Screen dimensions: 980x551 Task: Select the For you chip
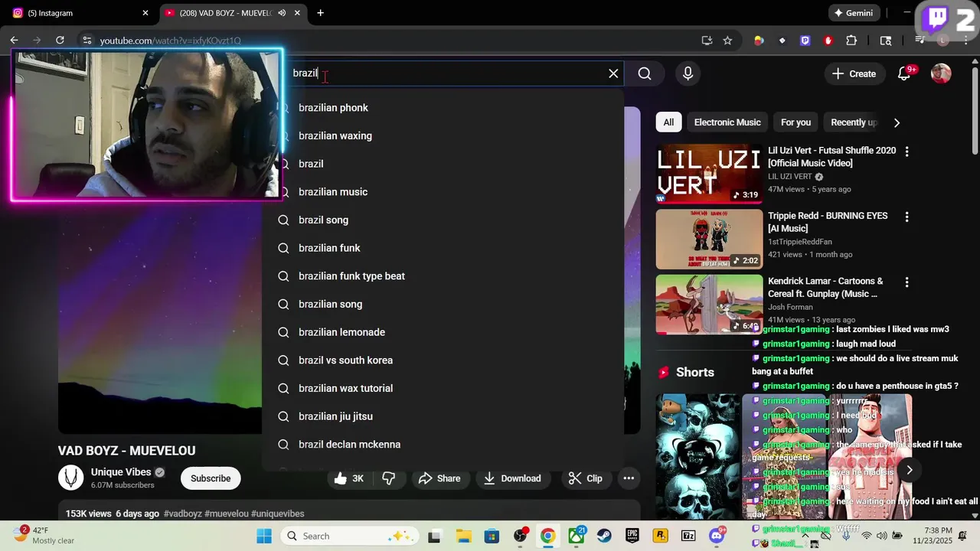pos(795,122)
